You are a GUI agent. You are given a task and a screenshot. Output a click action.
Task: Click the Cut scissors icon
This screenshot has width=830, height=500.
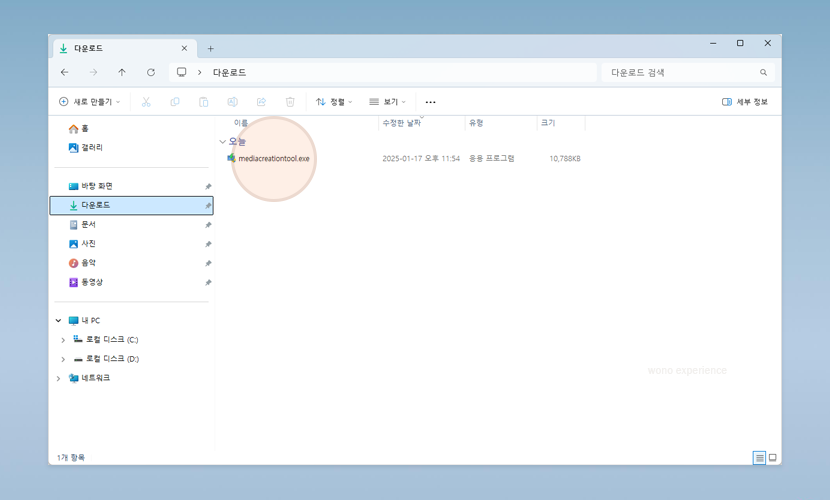tap(146, 102)
